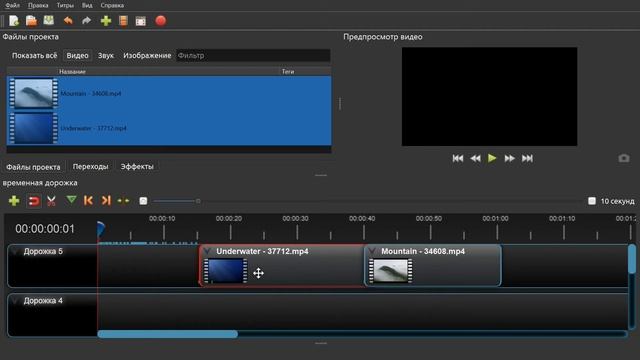Add a track using the timeline plus icon

14,200
